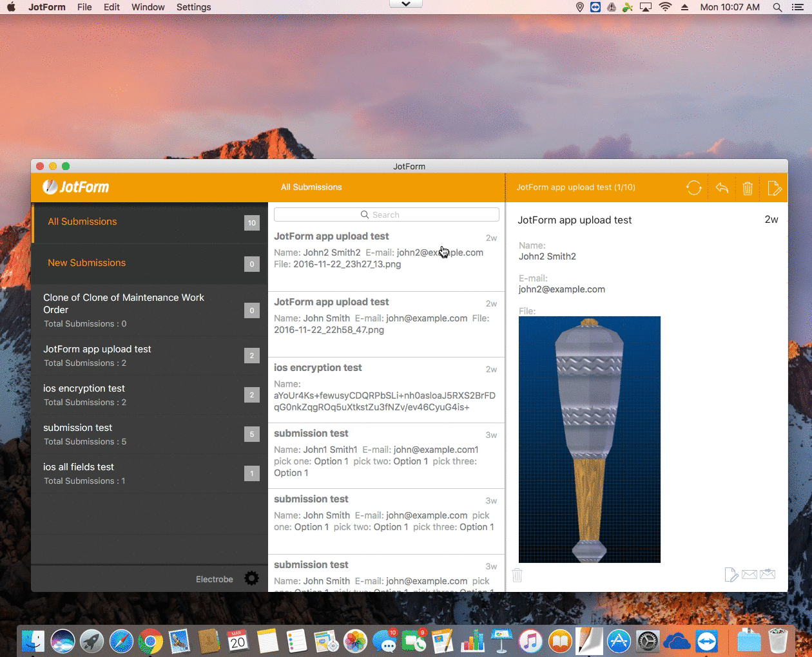Open the 'ios encryption test' form in sidebar
Viewport: 812px width, 657px height.
[x=84, y=394]
